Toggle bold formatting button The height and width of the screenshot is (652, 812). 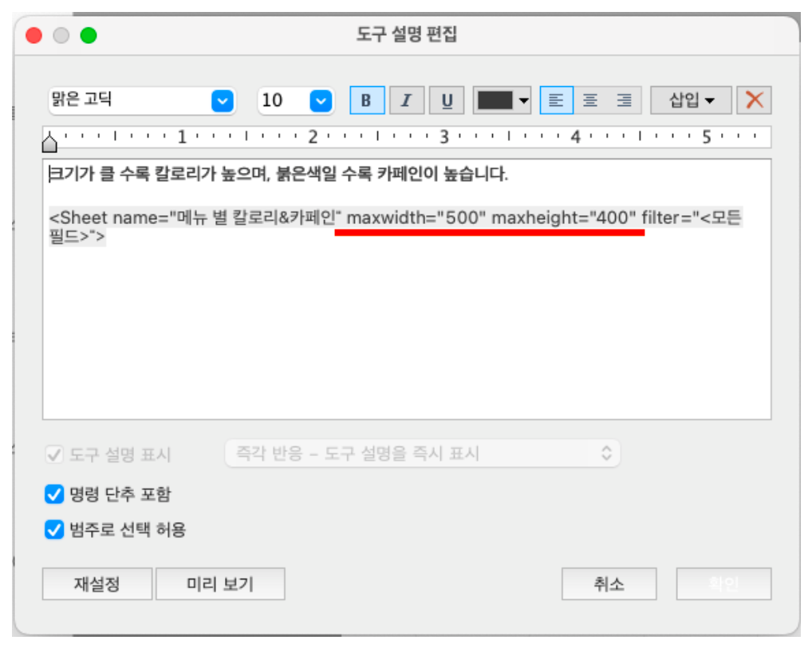point(366,100)
